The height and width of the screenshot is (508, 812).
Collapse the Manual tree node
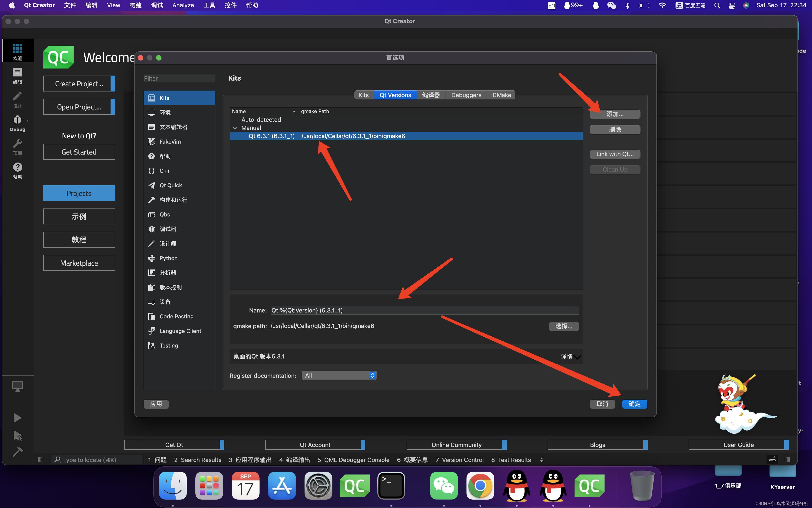(x=235, y=128)
